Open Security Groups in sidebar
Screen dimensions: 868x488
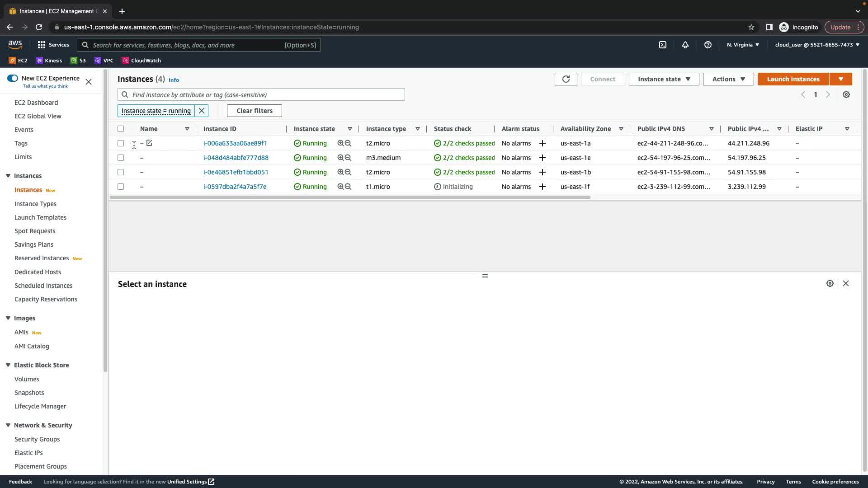[x=37, y=439]
